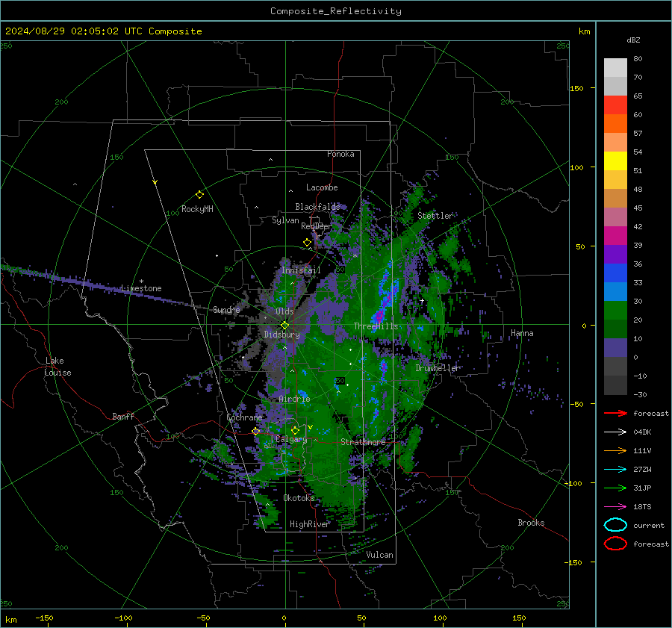Click the HighRiver town label
The image size is (672, 628).
pos(309,524)
